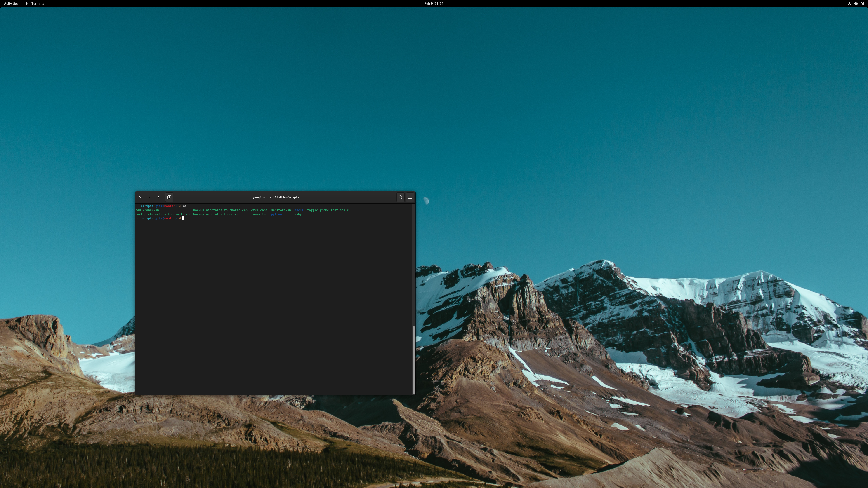Click the battery charging icon
This screenshot has width=868, height=488.
point(862,4)
